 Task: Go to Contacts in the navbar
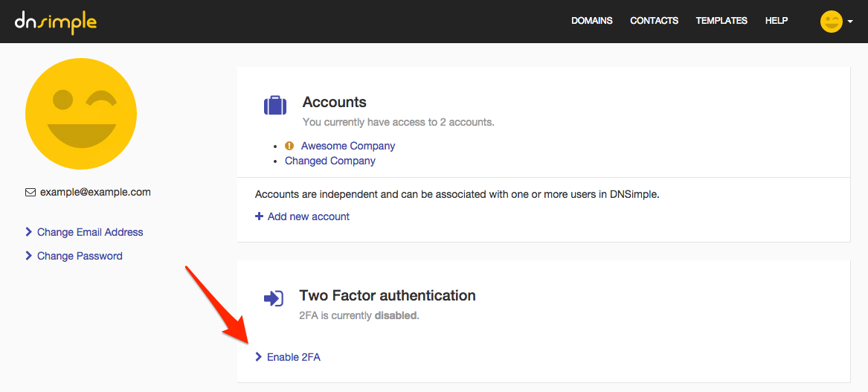[x=654, y=21]
